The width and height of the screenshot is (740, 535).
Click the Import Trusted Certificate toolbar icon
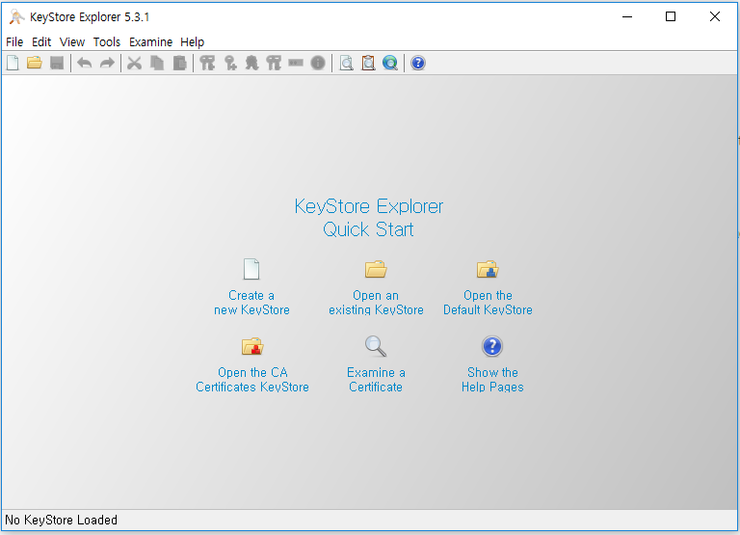(x=252, y=63)
